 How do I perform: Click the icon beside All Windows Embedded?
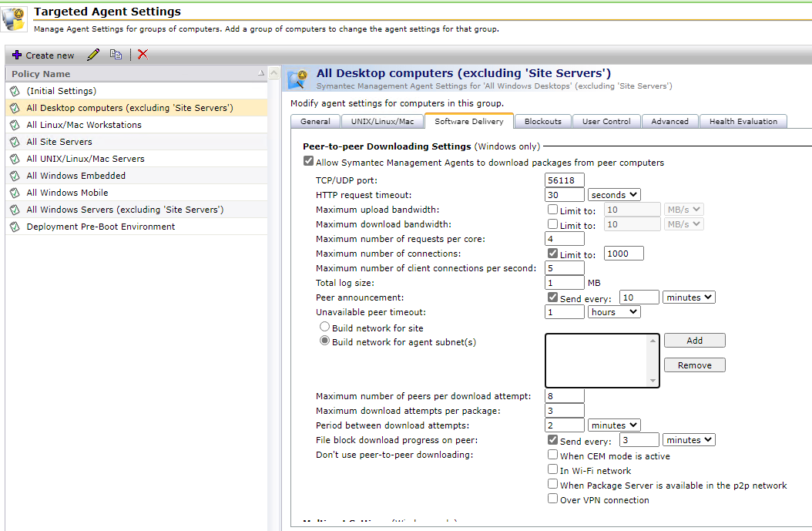click(15, 176)
